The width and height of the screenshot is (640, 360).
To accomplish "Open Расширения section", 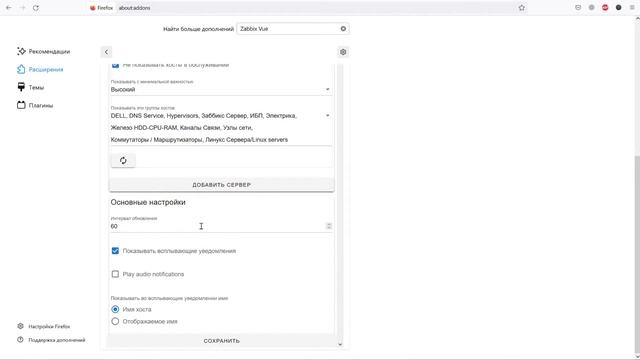I will [x=40, y=69].
